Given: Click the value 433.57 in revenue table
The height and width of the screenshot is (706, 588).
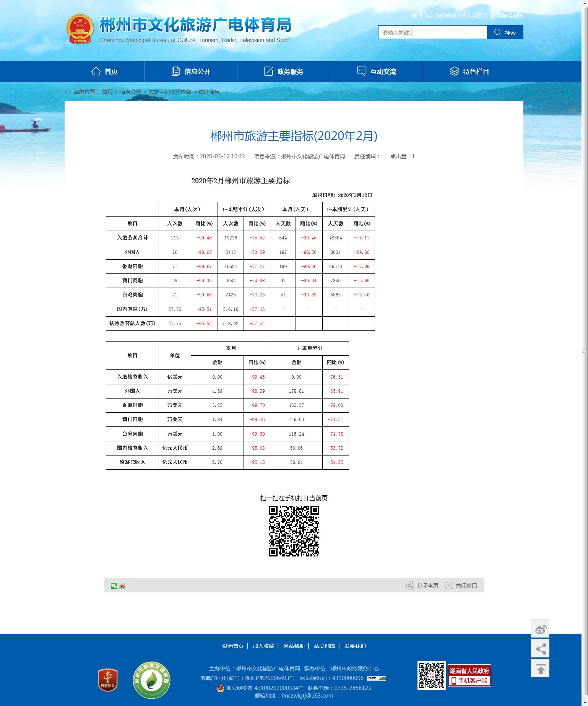Looking at the screenshot, I should click(x=296, y=405).
